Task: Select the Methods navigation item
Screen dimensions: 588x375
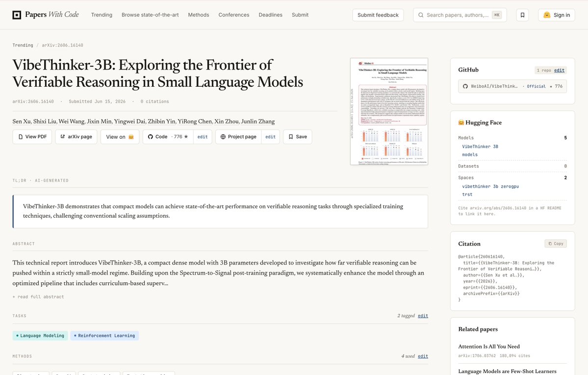Action: click(x=199, y=15)
